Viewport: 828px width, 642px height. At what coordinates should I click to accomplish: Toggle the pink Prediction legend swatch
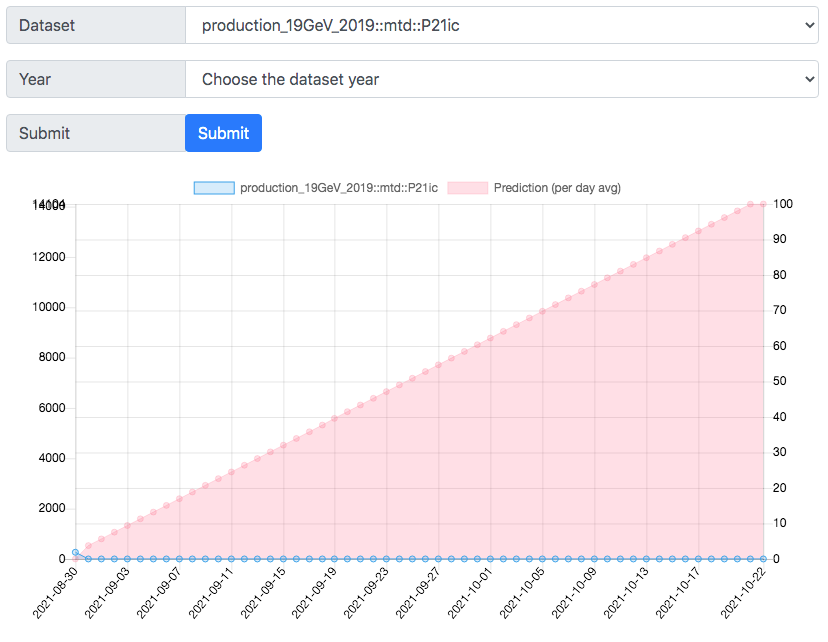(x=467, y=188)
